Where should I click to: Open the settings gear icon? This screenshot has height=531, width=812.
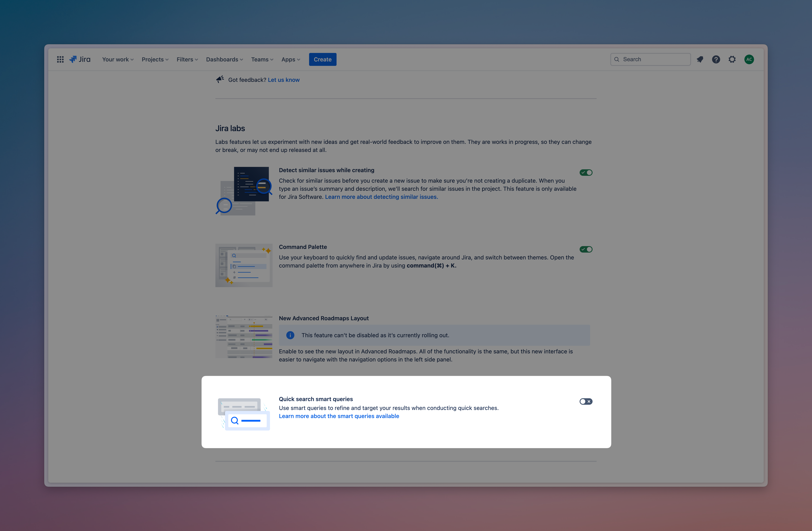[732, 59]
